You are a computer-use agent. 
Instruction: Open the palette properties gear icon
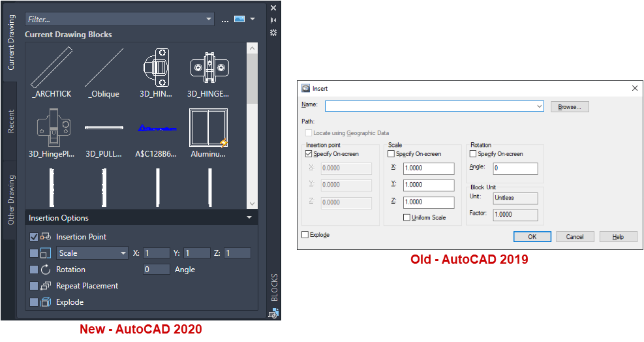pyautogui.click(x=273, y=33)
